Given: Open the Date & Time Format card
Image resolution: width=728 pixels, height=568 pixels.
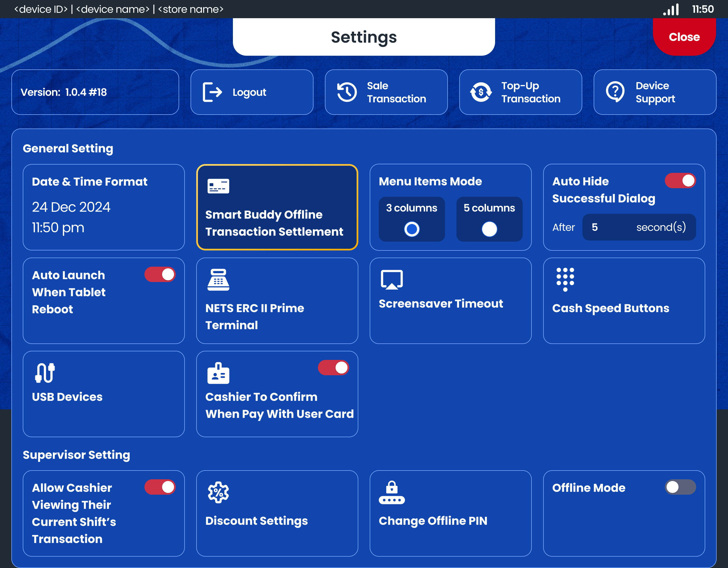Looking at the screenshot, I should coord(104,207).
